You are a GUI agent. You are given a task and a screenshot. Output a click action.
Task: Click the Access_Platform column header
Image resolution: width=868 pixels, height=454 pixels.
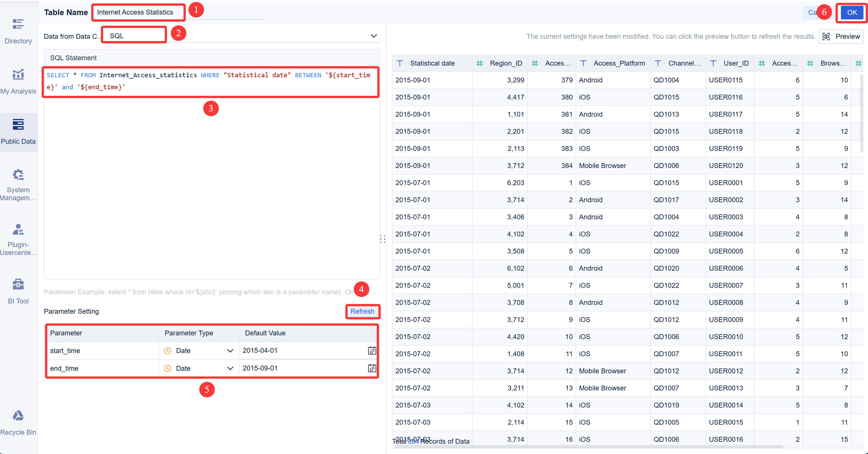[613, 63]
